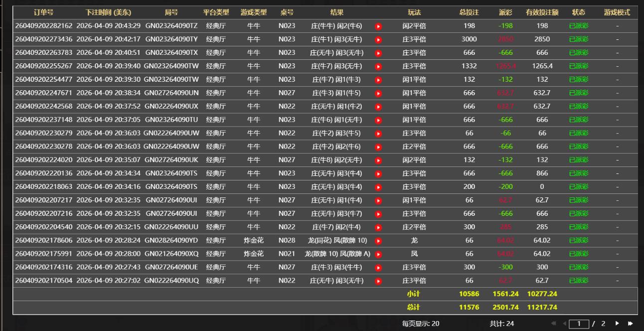The width and height of the screenshot is (644, 331).
Task: Go to previous page arrow
Action: click(x=564, y=324)
